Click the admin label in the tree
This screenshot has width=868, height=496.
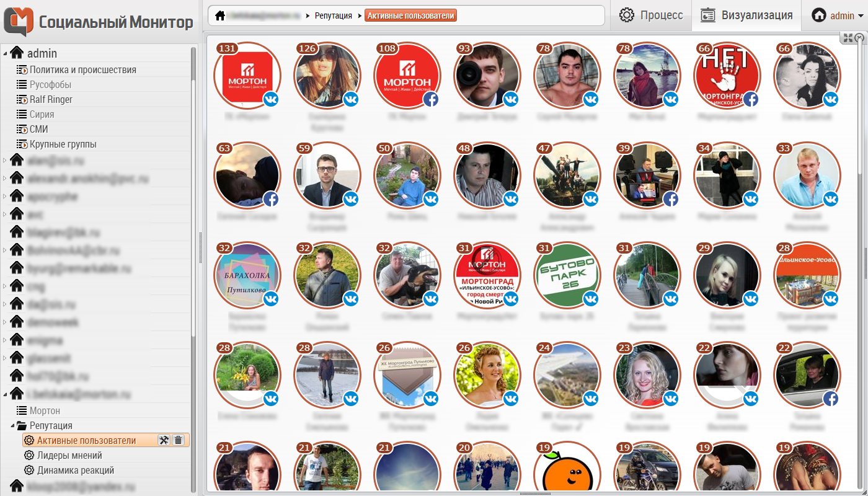(42, 53)
